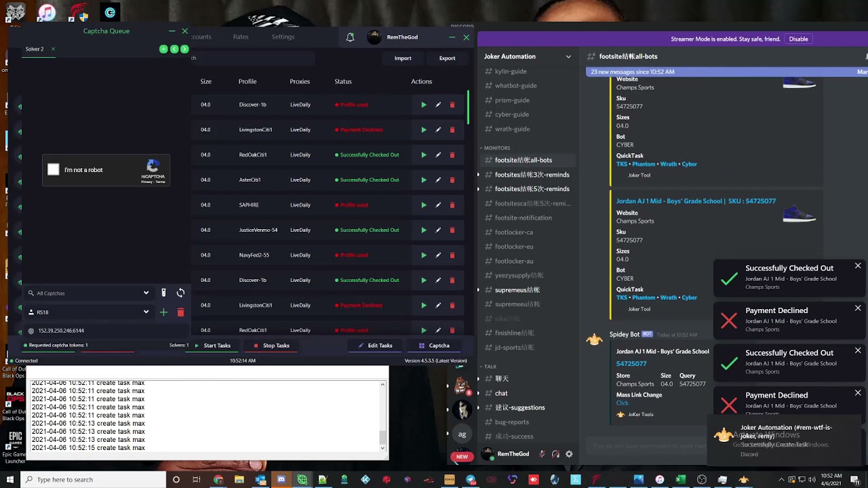Image resolution: width=868 pixels, height=488 pixels.
Task: Open the Captcha button in bottom bar
Action: pyautogui.click(x=434, y=346)
